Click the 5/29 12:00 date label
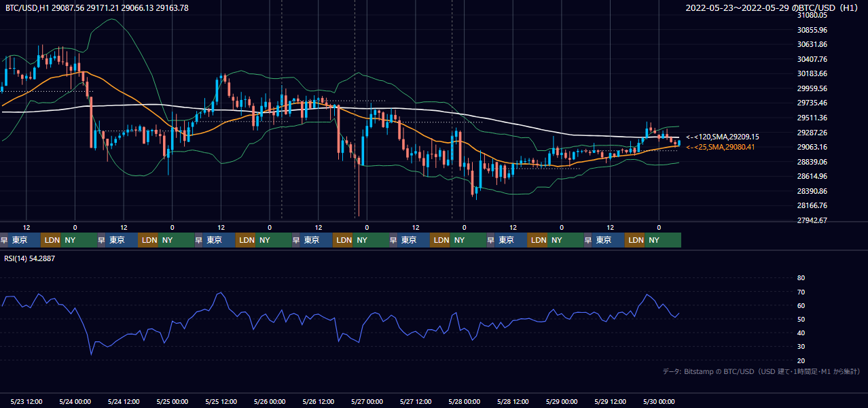868x408 pixels. click(x=611, y=402)
